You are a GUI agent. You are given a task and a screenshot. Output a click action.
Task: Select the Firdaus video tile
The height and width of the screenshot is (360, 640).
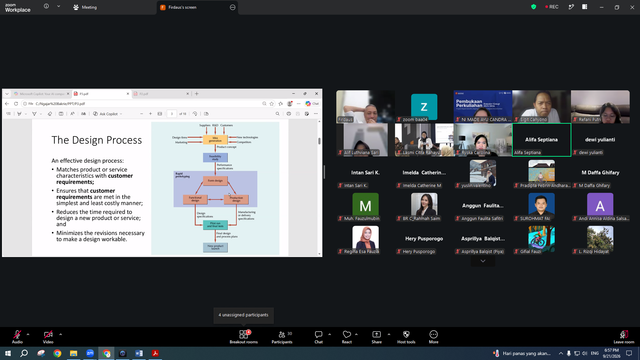tap(365, 107)
